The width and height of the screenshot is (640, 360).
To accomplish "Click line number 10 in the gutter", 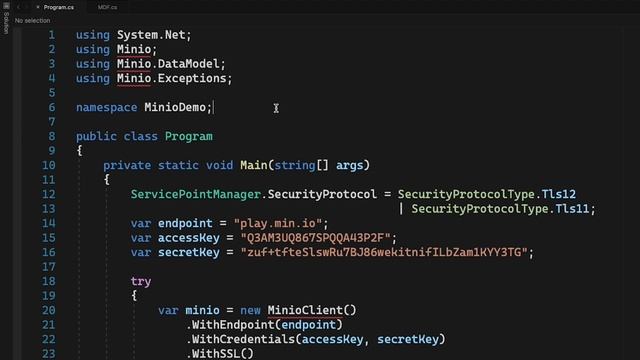I will (x=49, y=165).
